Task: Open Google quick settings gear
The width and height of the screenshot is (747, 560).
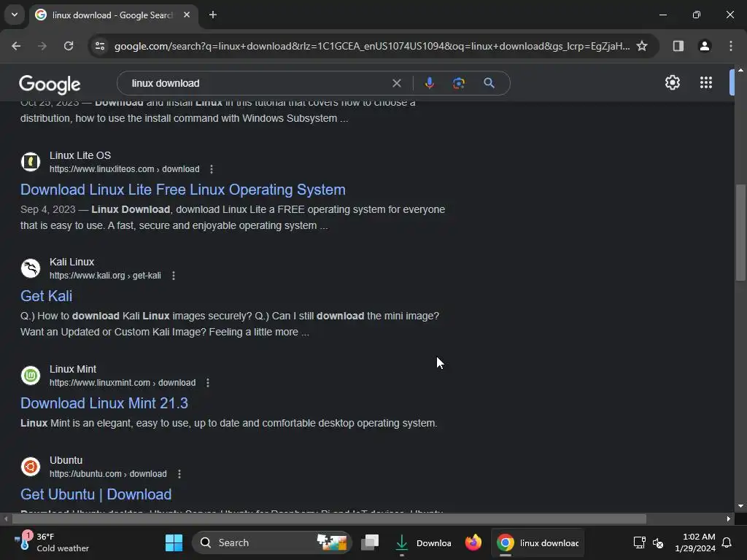Action: click(672, 83)
